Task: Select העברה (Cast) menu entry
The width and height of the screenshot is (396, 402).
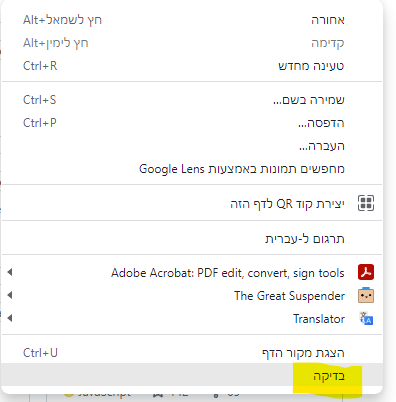Action: pos(192,146)
